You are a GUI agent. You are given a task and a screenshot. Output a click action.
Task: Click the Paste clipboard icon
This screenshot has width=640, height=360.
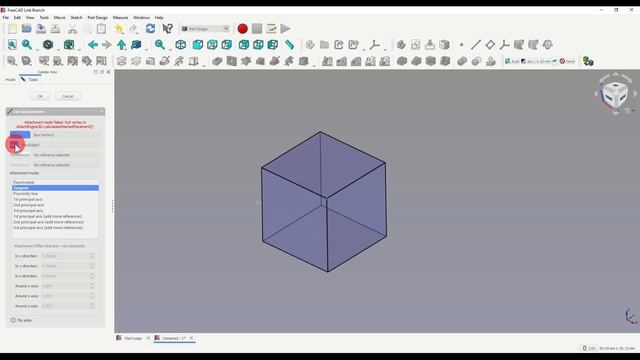(x=101, y=29)
